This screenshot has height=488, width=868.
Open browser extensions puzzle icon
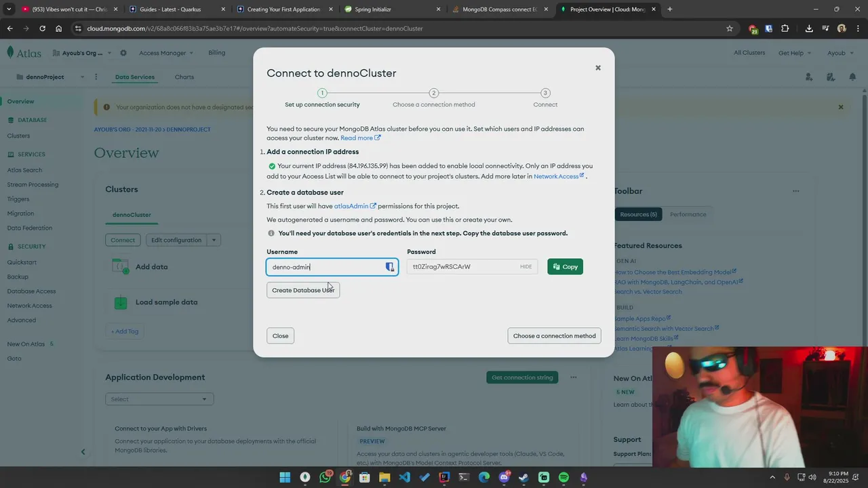tap(785, 28)
